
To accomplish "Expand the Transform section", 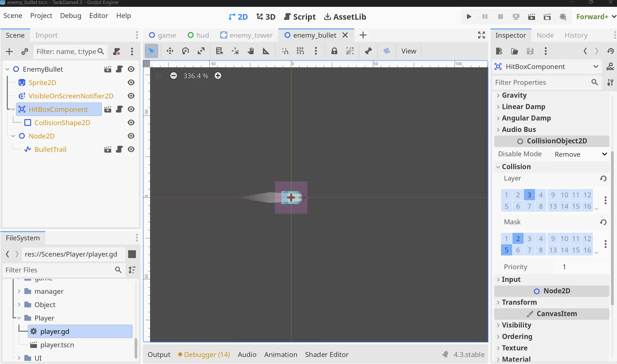I will coord(552,303).
